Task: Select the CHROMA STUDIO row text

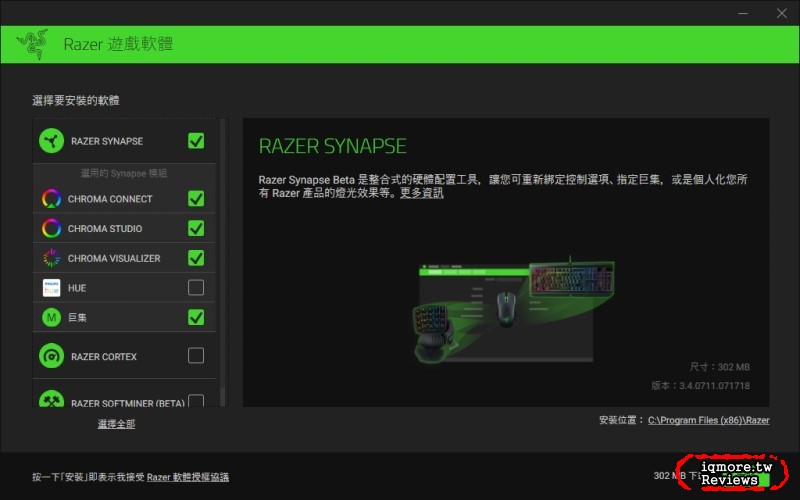Action: [x=105, y=229]
